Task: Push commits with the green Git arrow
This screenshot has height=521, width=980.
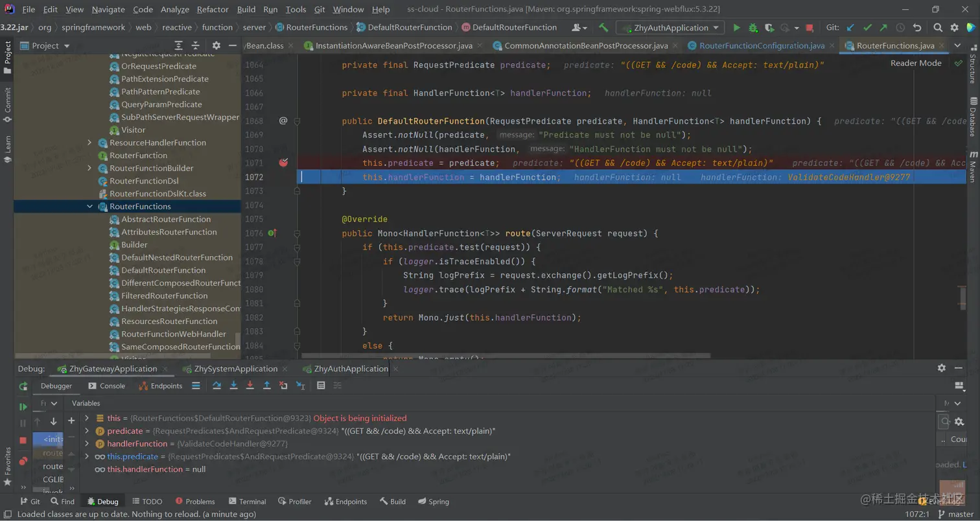Action: 883,28
